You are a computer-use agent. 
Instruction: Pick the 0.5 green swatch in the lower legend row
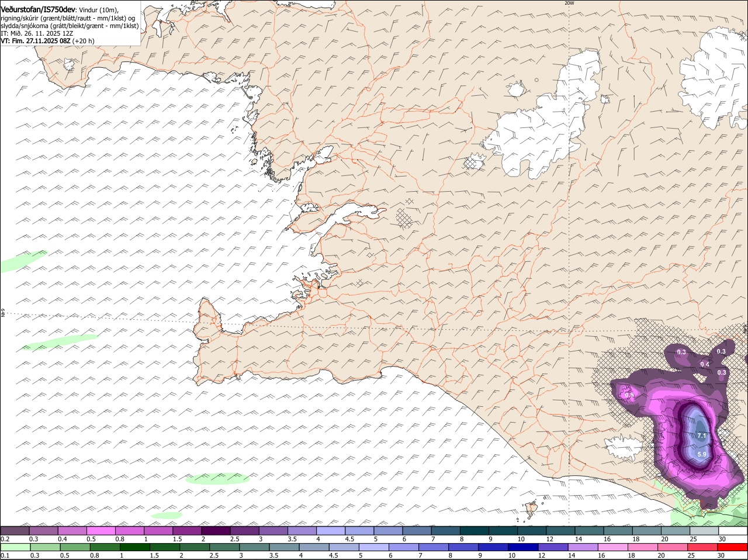click(75, 547)
